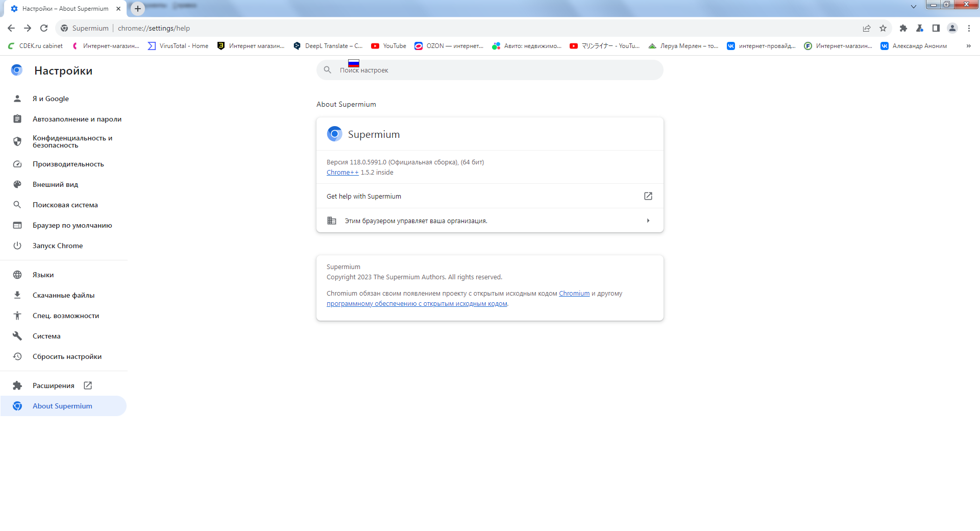
Task: Open the profile avatar menu
Action: [x=952, y=28]
